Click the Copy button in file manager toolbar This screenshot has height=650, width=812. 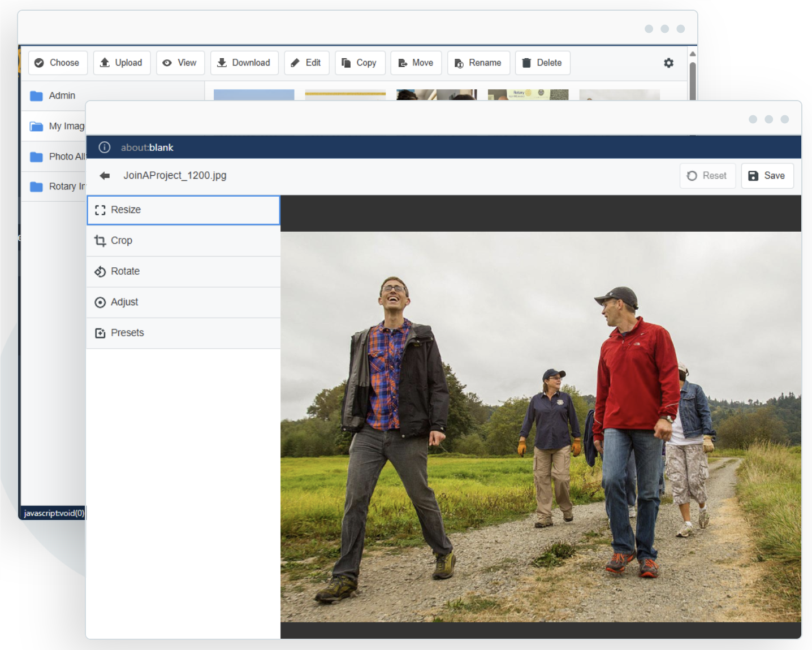click(360, 63)
